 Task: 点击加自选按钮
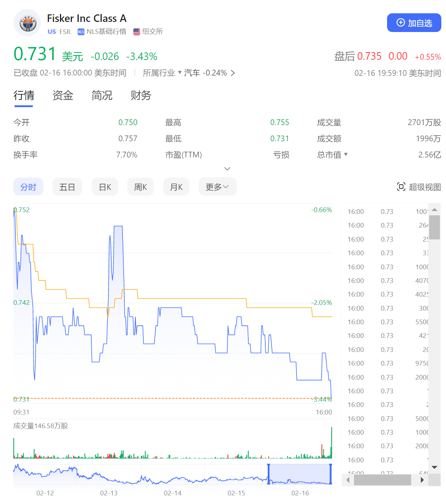414,23
